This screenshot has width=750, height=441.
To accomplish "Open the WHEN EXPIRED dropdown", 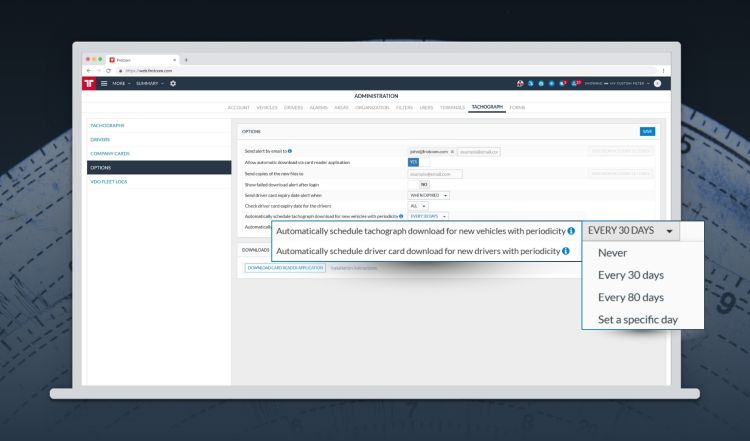I will tap(430, 195).
